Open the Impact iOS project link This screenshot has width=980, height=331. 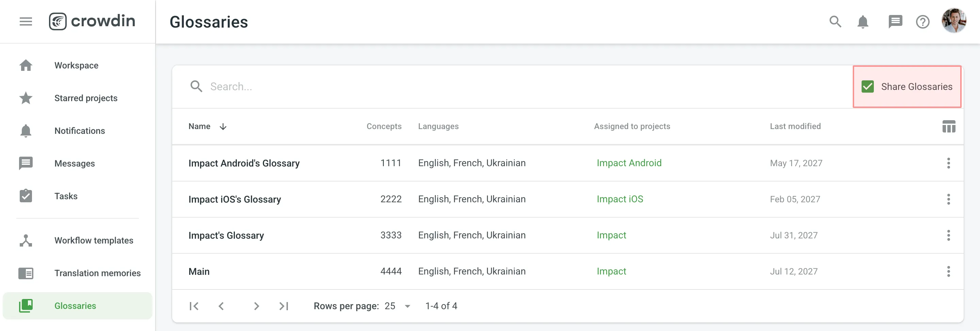[x=620, y=199]
